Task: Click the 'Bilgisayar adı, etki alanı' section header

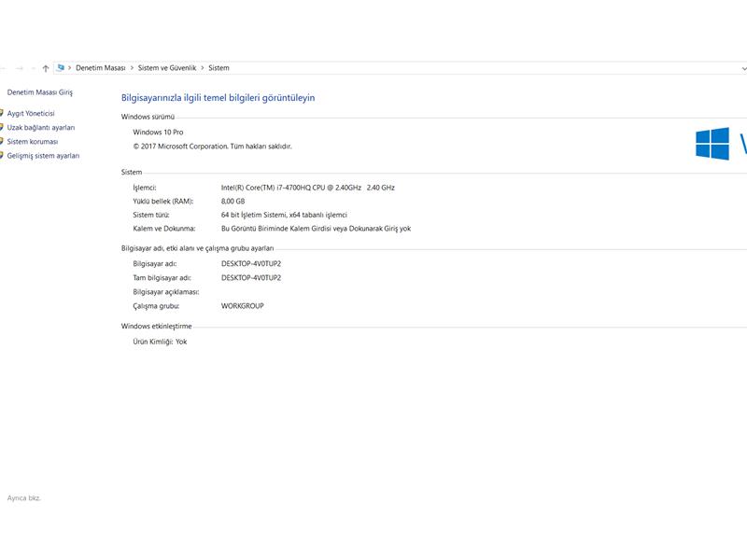Action: 197,248
